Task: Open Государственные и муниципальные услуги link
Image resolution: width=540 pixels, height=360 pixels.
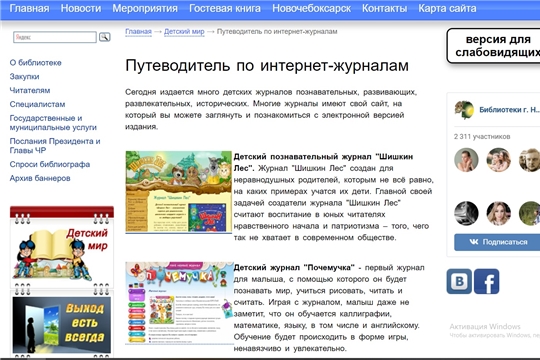Action: [x=53, y=123]
